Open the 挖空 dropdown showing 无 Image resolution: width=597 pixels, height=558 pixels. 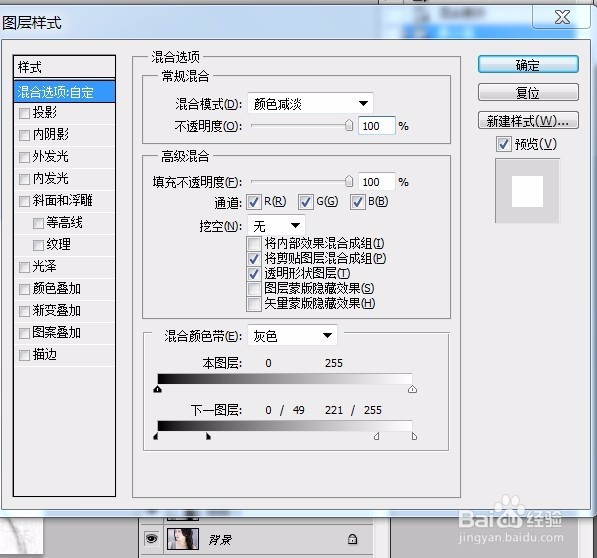(276, 226)
